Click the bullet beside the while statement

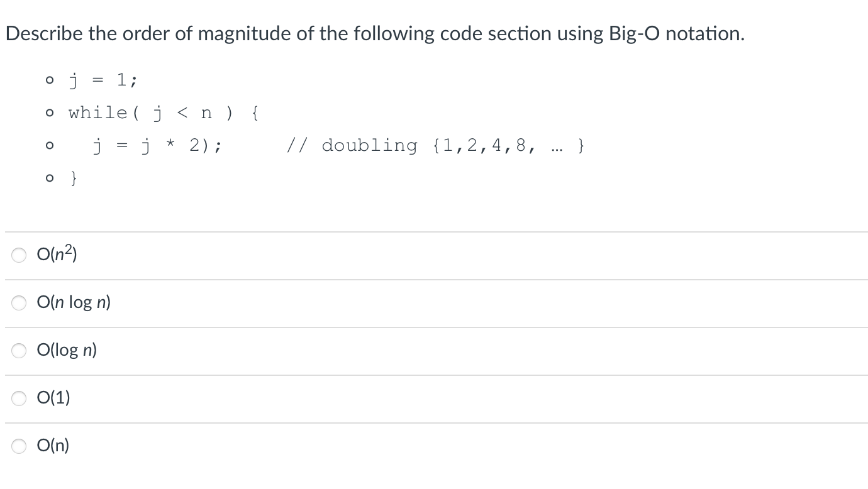coord(48,113)
